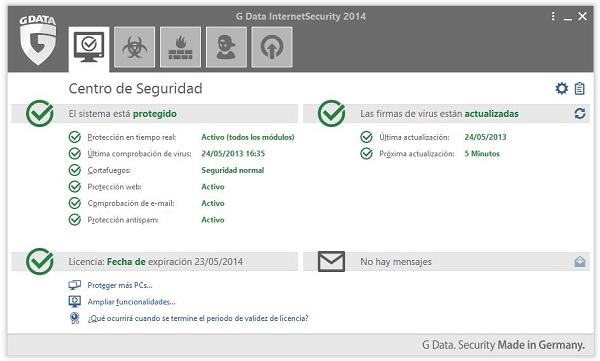
Task: Click the large check next to firmas de virus
Action: click(331, 113)
